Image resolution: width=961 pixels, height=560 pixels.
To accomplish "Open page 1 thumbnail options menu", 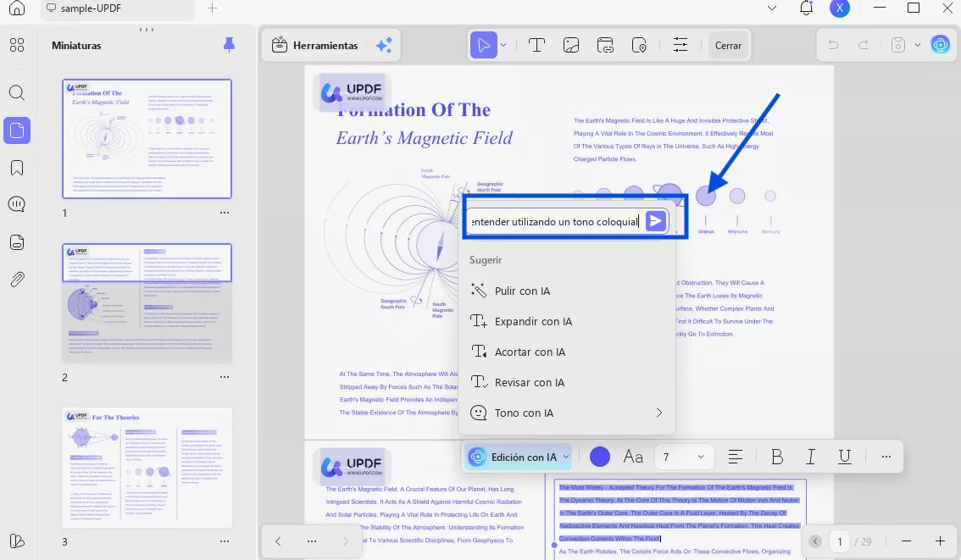I will tap(225, 213).
